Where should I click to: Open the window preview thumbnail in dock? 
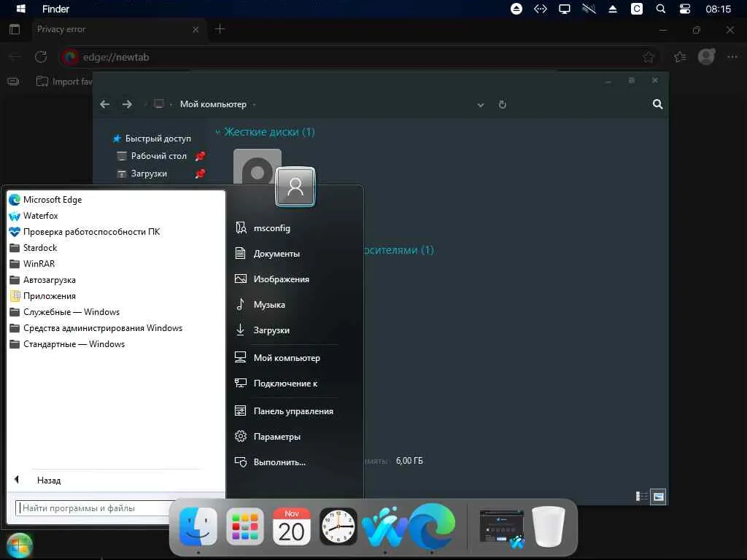point(502,526)
